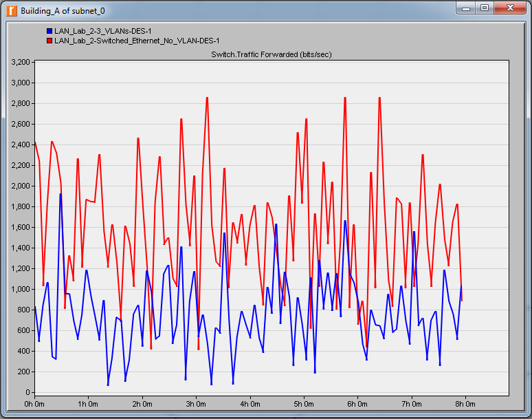Click graph title Switch.Traffic Forwarded (bits/sec)
The height and width of the screenshot is (419, 532).
coord(271,54)
